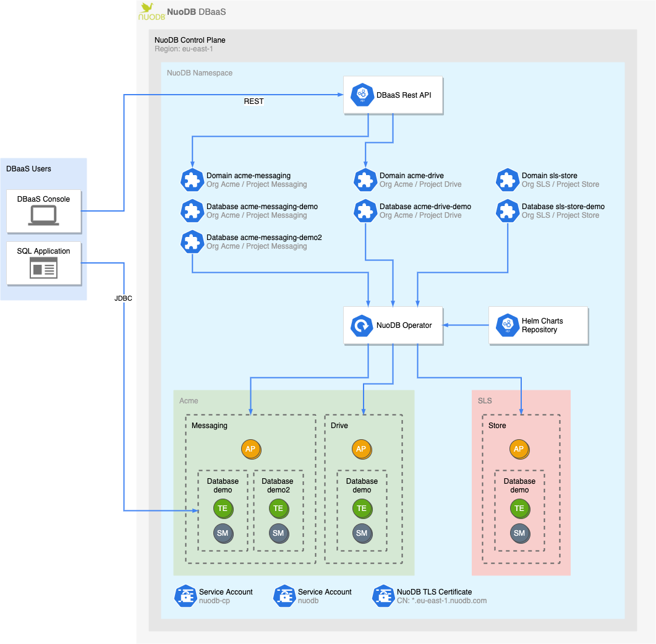Select the Database acme-messaging-demo puzzle icon
Viewport: 656px width, 644px height.
click(x=192, y=210)
